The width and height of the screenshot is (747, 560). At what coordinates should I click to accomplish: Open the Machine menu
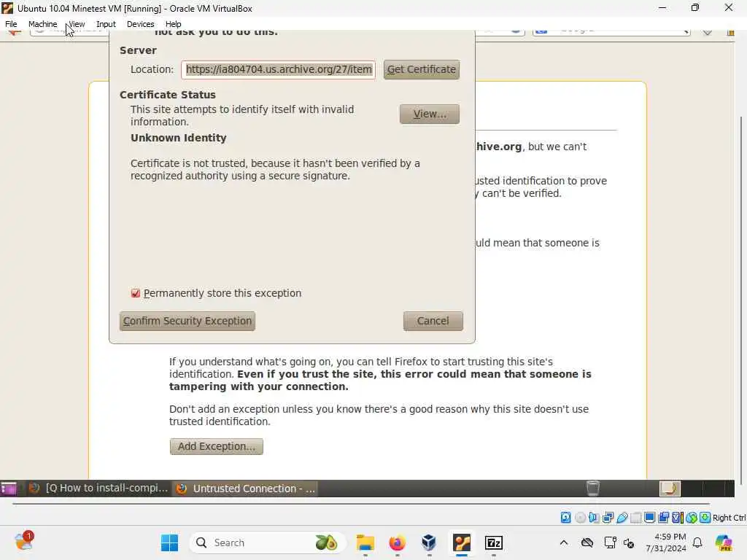click(x=43, y=24)
